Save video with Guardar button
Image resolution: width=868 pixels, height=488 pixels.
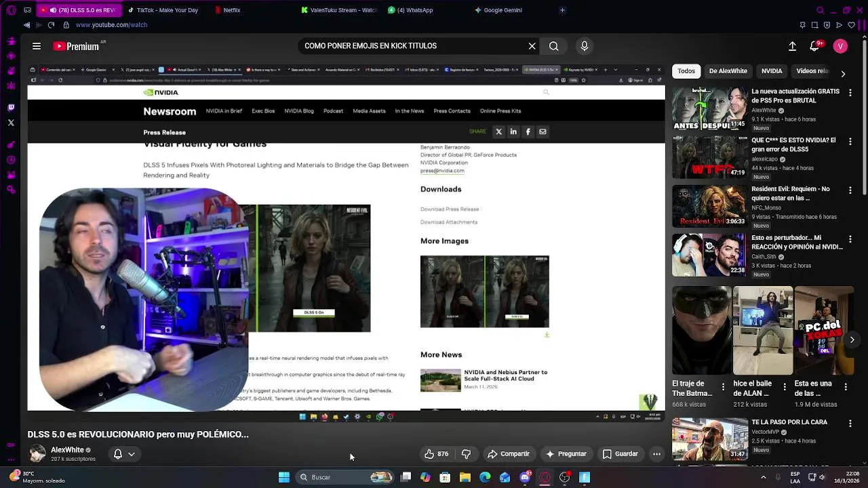[x=620, y=454]
